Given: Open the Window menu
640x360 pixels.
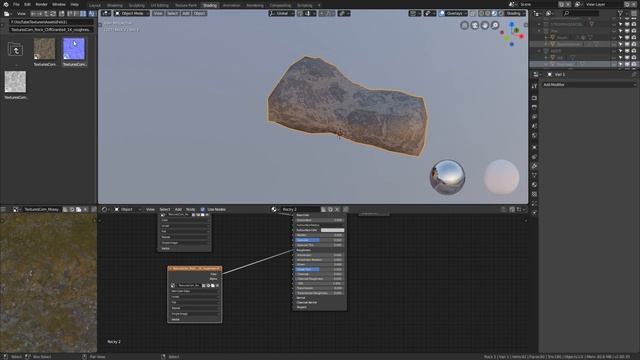Looking at the screenshot, I should [x=59, y=4].
